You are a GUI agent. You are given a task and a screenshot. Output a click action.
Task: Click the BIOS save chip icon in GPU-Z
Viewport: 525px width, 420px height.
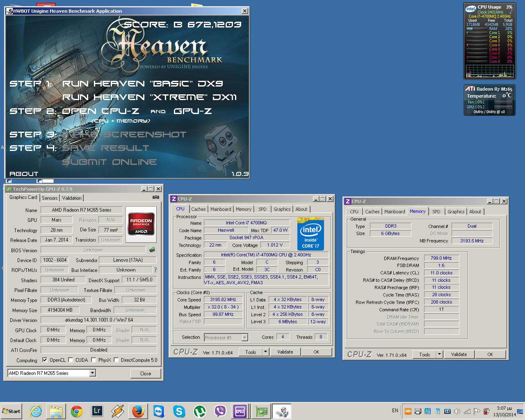coord(152,249)
